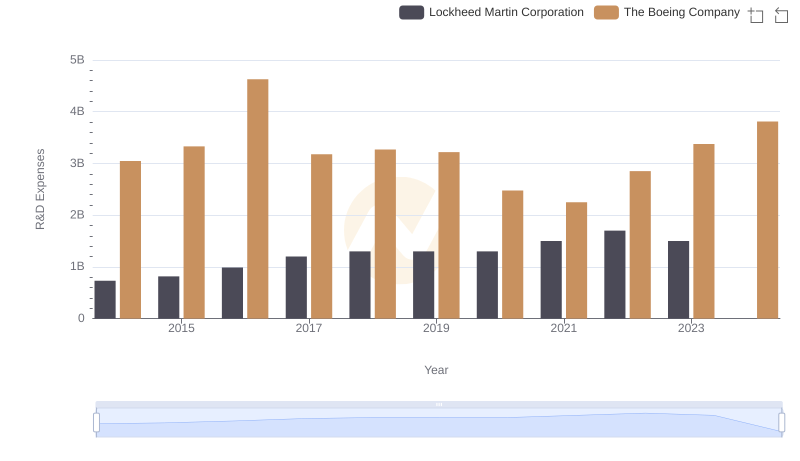The image size is (800, 461).
Task: Click the data zoom slider top move bar
Action: 439,404
